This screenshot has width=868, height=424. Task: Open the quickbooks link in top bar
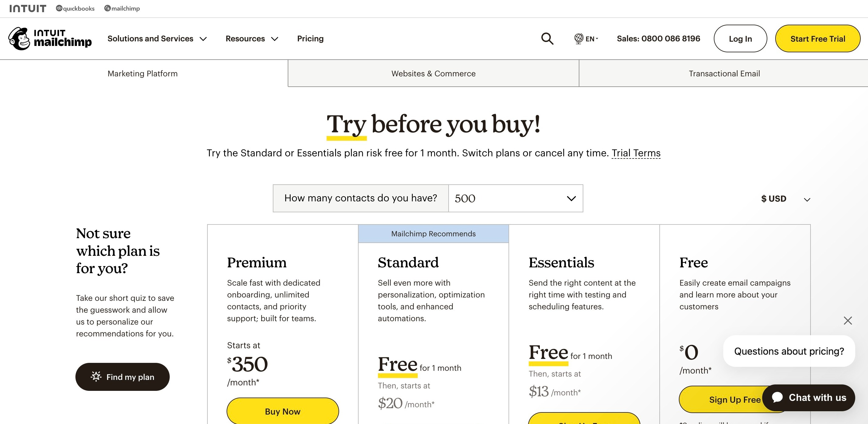coord(75,9)
